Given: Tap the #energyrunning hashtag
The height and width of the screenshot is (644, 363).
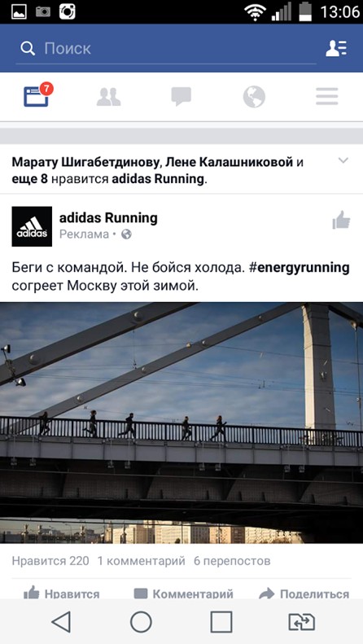Looking at the screenshot, I should (x=299, y=268).
